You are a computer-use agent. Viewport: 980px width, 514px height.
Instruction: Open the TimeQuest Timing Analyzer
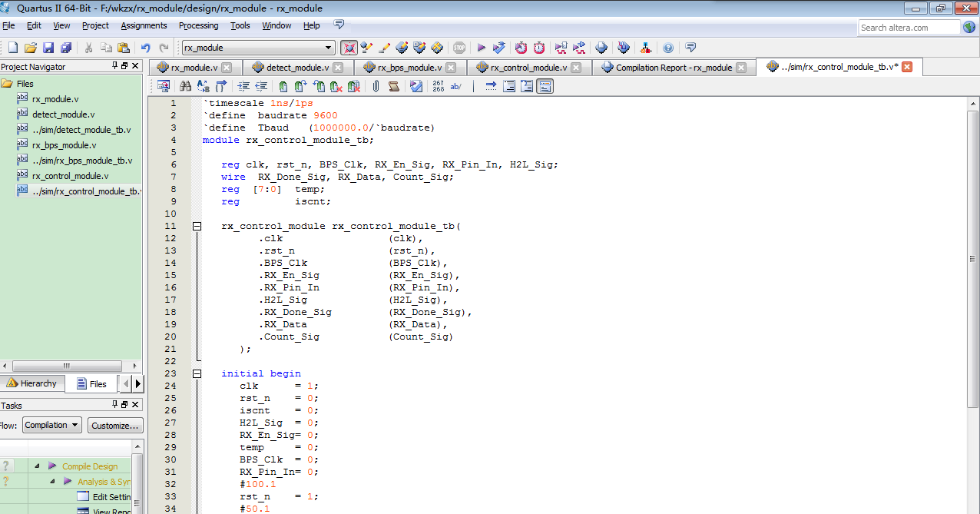pos(521,47)
